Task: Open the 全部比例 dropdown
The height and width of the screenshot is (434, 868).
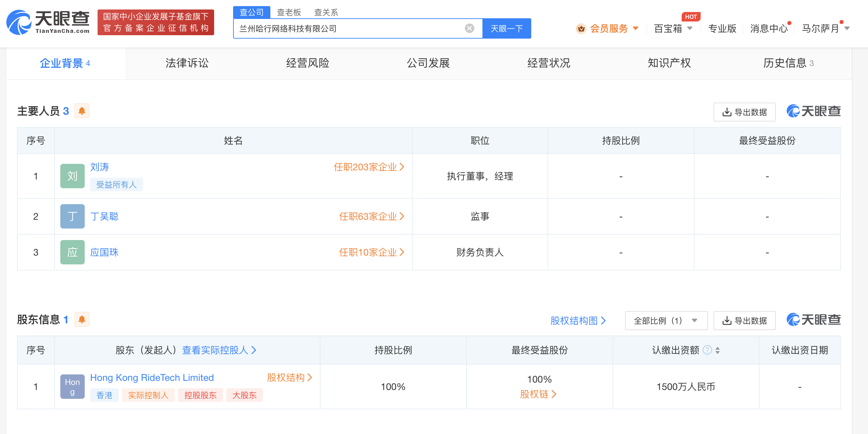Action: click(x=666, y=320)
